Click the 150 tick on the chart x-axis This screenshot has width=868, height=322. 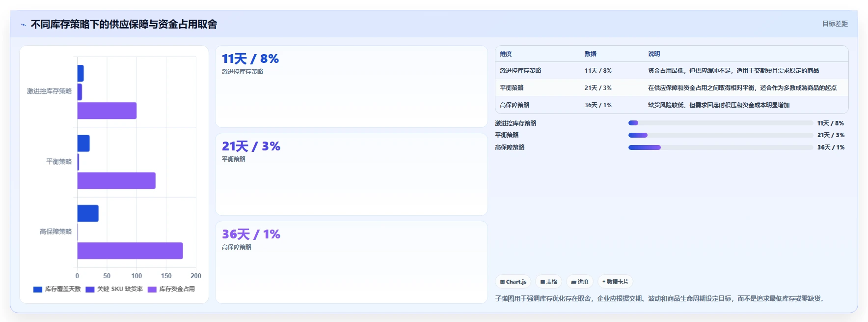pyautogui.click(x=166, y=276)
